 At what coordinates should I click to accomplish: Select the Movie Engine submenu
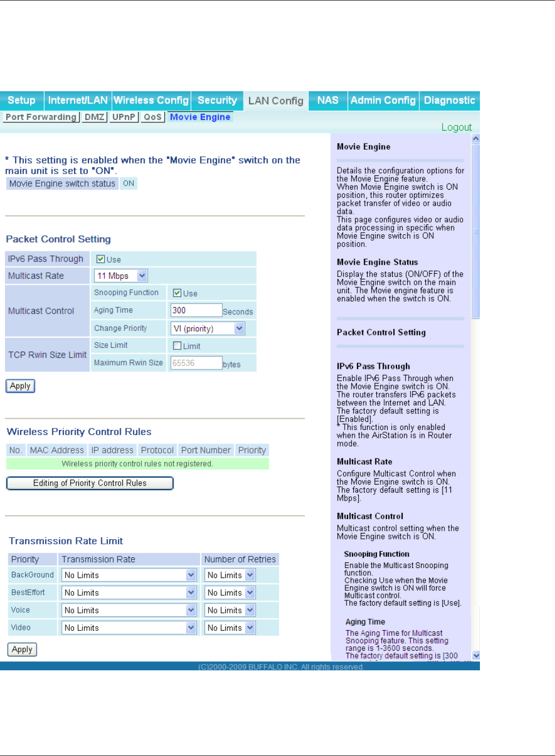coord(200,117)
